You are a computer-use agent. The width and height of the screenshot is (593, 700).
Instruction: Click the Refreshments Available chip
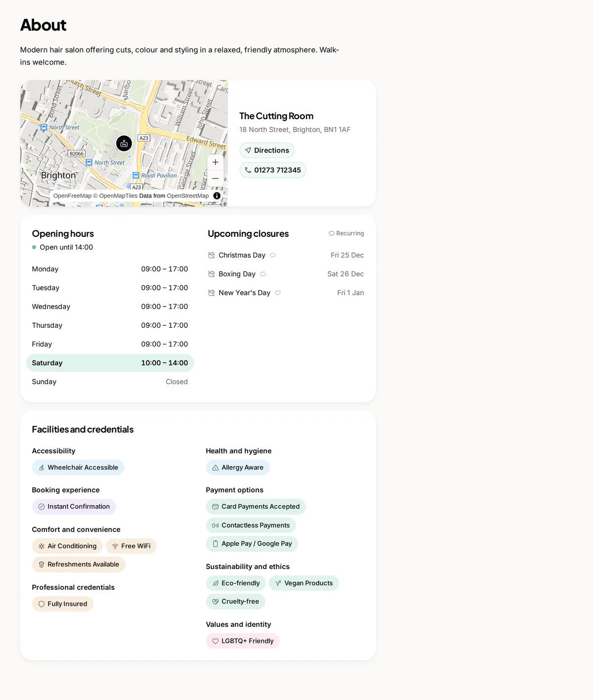(79, 565)
